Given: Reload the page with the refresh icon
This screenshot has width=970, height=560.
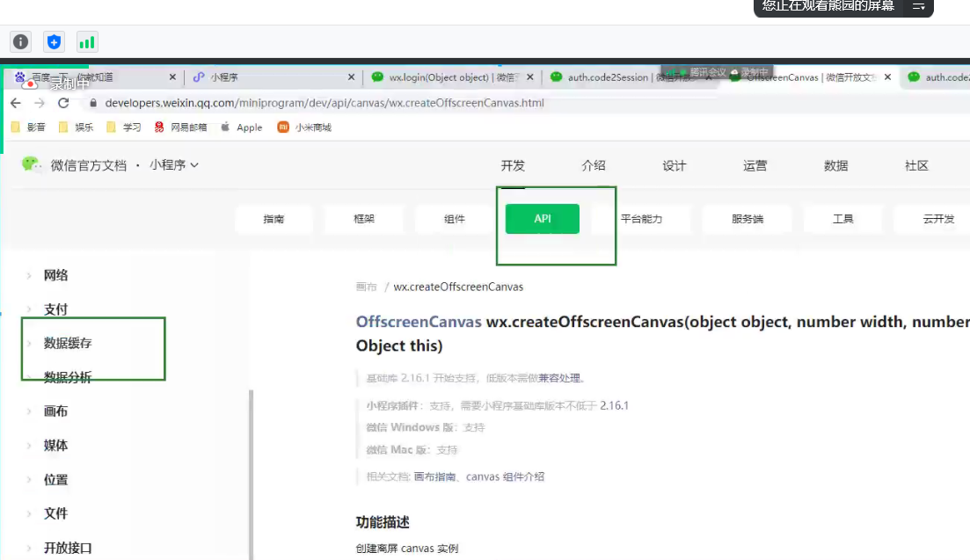Looking at the screenshot, I should tap(63, 103).
